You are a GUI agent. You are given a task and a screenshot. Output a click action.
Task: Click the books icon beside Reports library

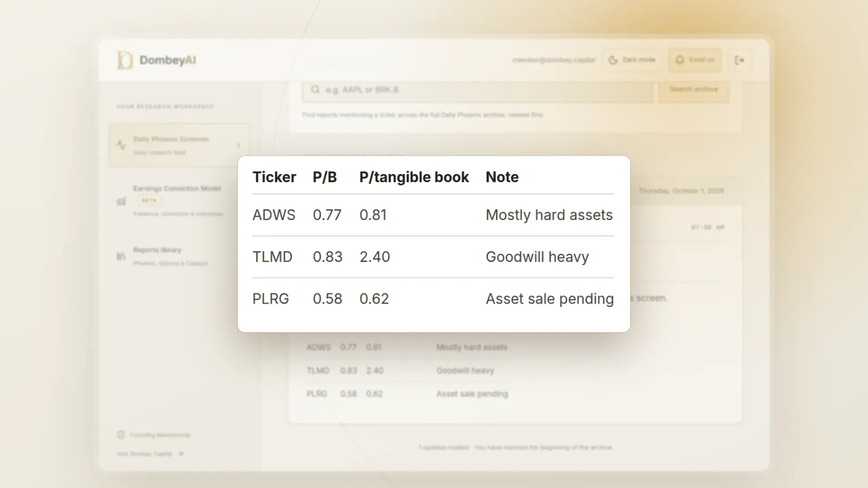pyautogui.click(x=121, y=256)
